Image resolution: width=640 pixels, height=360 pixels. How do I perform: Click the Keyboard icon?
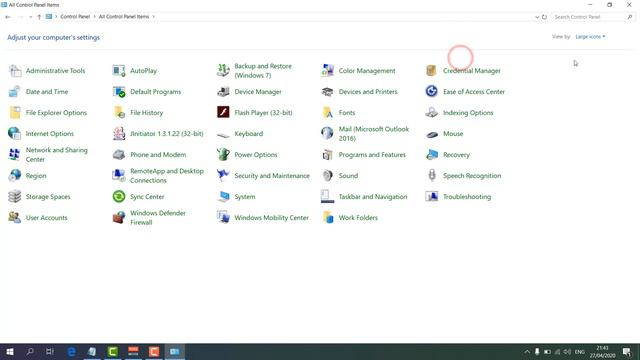pyautogui.click(x=223, y=134)
